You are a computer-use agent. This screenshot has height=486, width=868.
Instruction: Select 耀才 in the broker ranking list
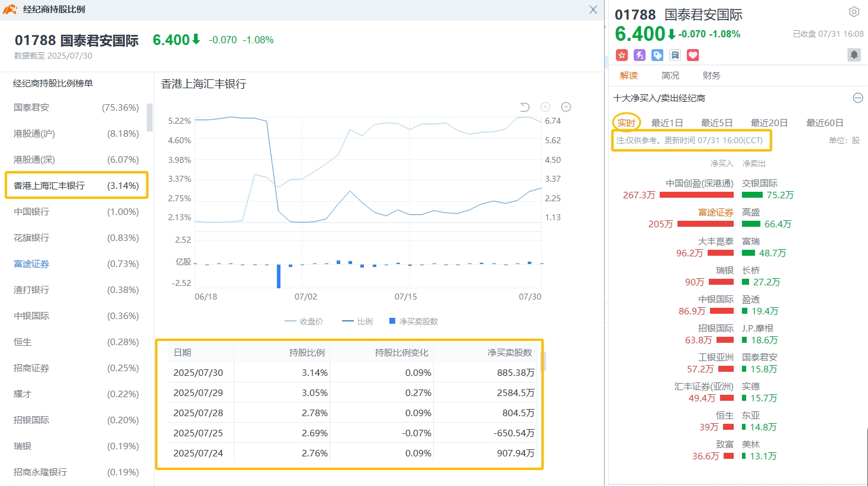point(76,394)
